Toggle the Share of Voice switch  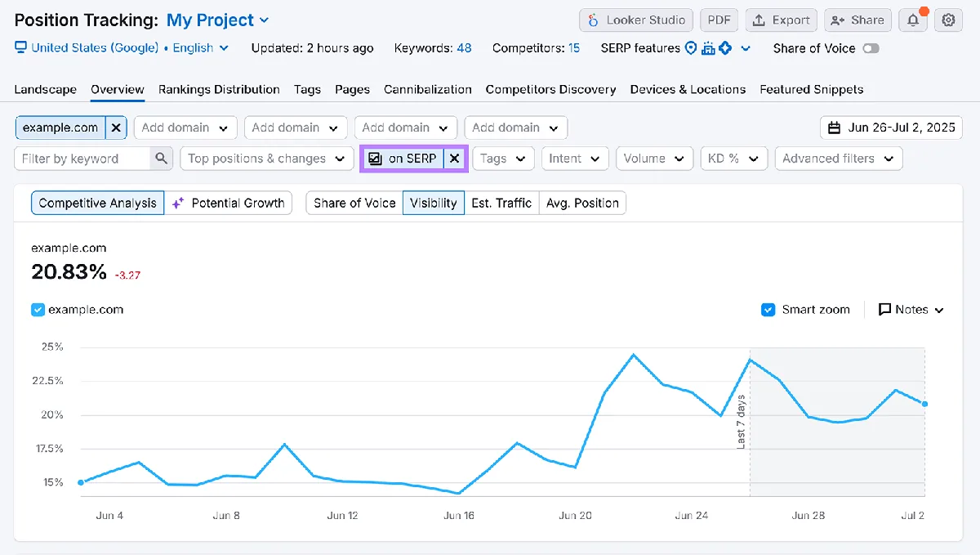click(871, 48)
